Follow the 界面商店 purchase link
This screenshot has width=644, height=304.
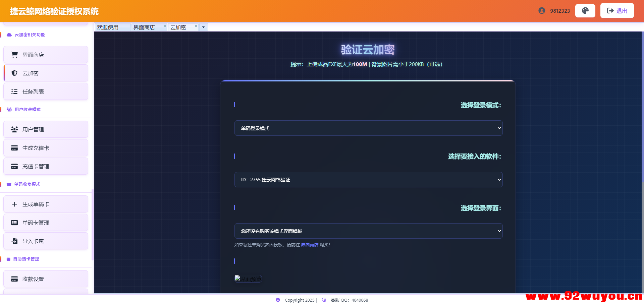point(310,245)
